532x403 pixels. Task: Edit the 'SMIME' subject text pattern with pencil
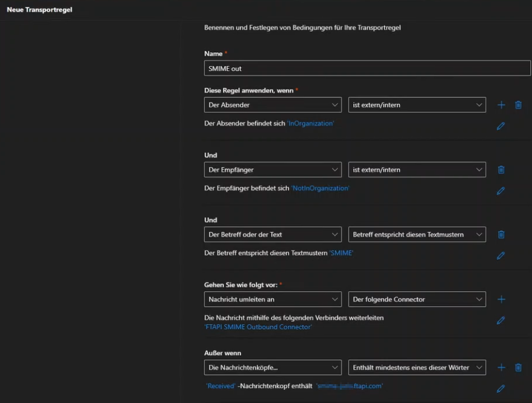pos(500,256)
